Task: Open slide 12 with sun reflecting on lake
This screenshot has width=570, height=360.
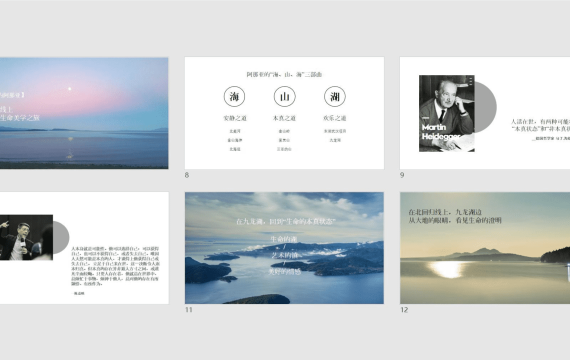Action: point(485,248)
